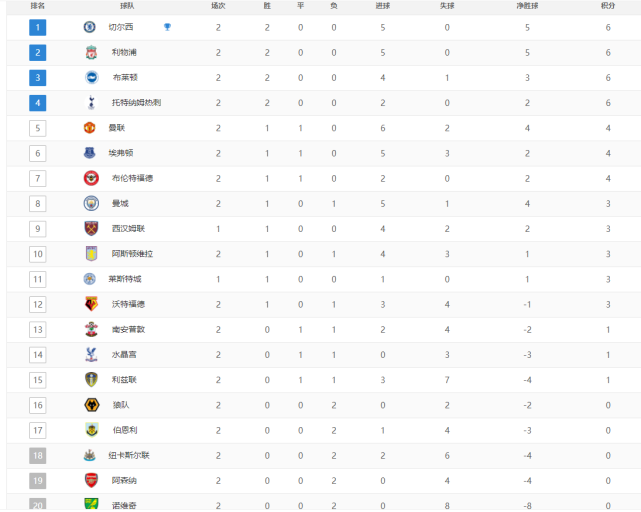The height and width of the screenshot is (512, 641).
Task: Click the 净胜球 column header
Action: click(527, 6)
